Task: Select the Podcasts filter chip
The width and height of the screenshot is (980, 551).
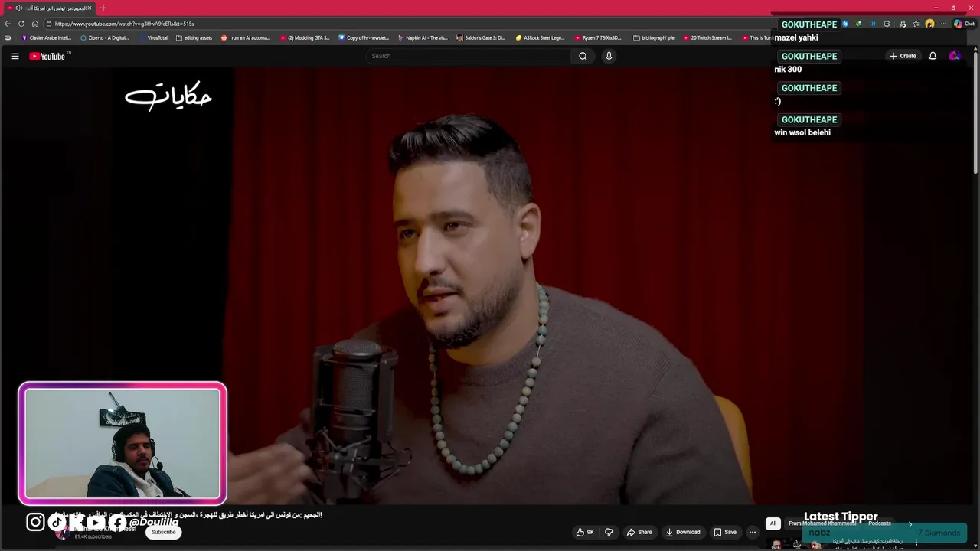Action: click(x=880, y=523)
